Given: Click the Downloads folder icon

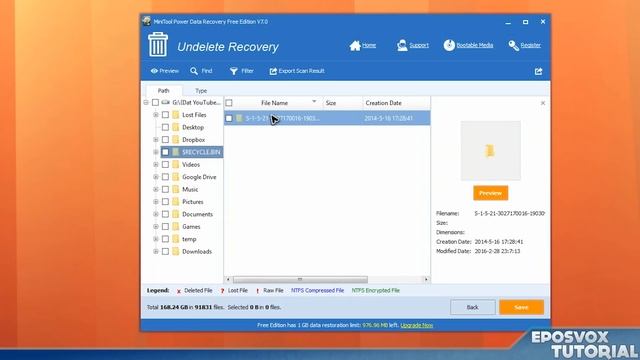Looking at the screenshot, I should 176,251.
